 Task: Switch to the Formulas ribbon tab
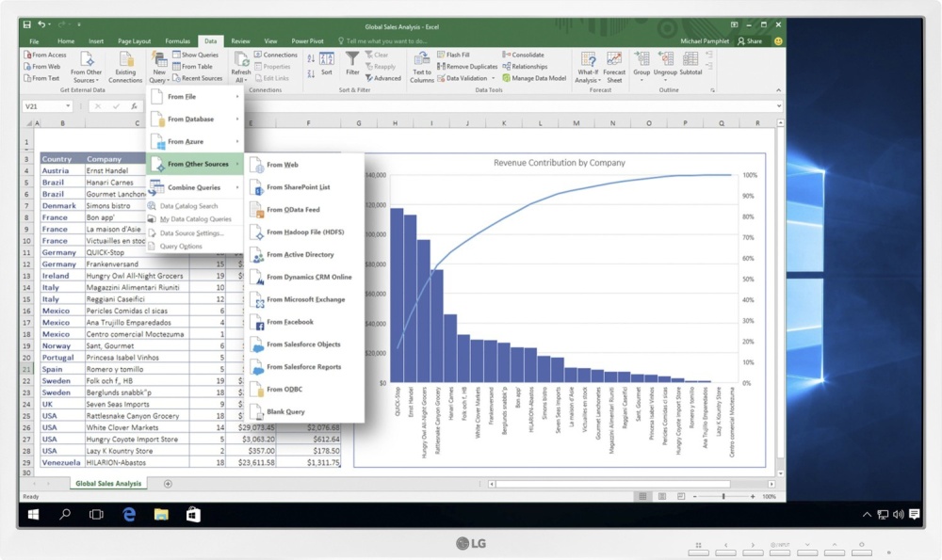(177, 41)
